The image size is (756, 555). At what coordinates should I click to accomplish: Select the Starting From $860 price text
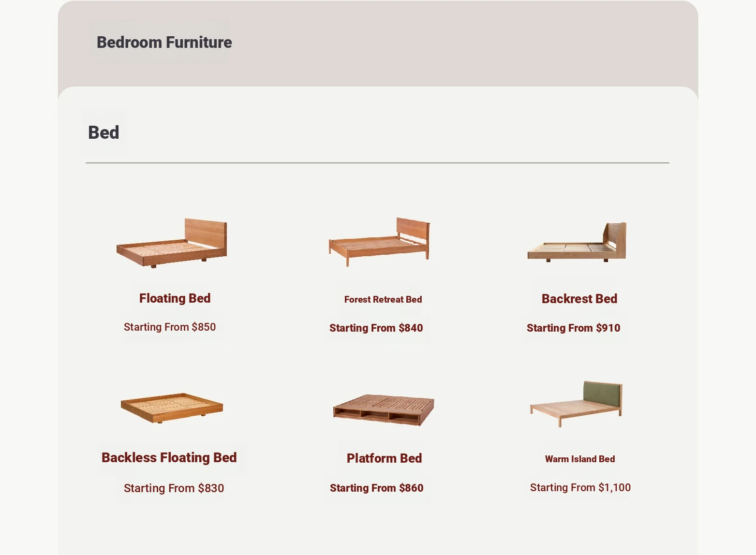tap(377, 488)
